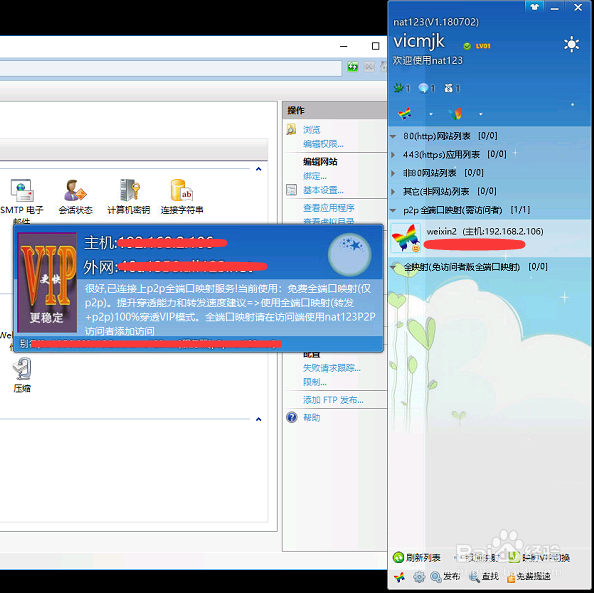594x593 pixels.
Task: Click the 刷新列表 green circular arrows icon
Action: pyautogui.click(x=398, y=557)
